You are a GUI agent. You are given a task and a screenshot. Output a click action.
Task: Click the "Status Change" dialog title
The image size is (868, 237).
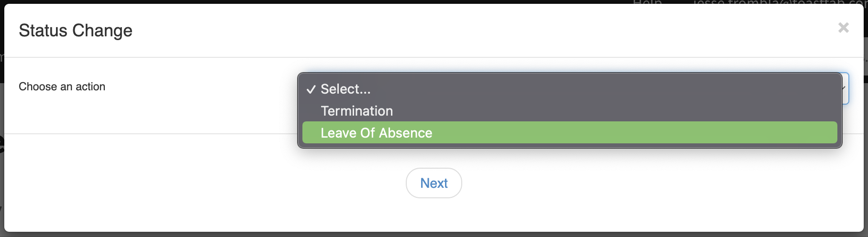(76, 31)
